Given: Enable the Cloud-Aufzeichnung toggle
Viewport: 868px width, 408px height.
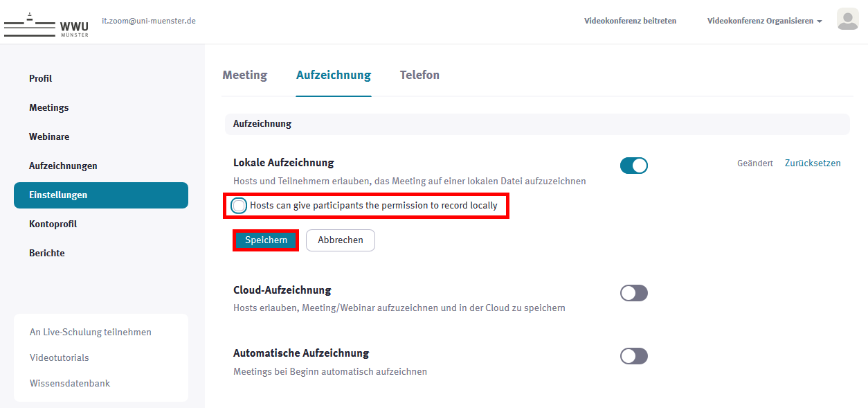Looking at the screenshot, I should pyautogui.click(x=633, y=293).
